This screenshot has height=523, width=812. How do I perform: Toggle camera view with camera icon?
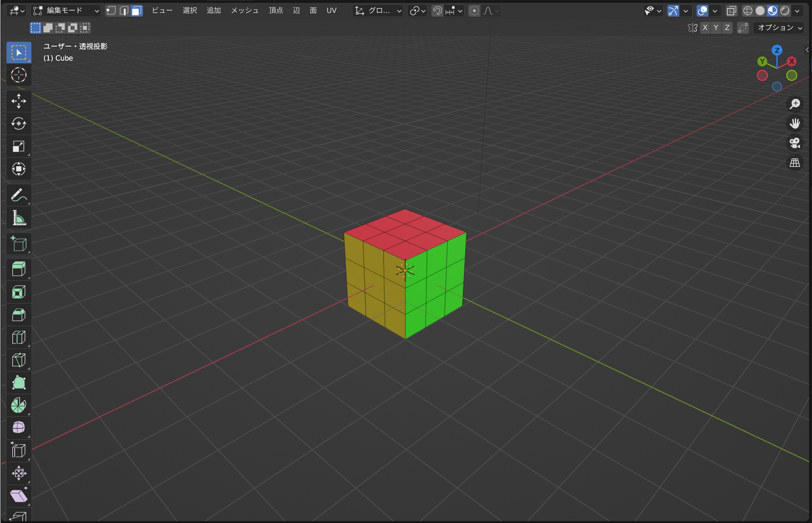[x=795, y=143]
